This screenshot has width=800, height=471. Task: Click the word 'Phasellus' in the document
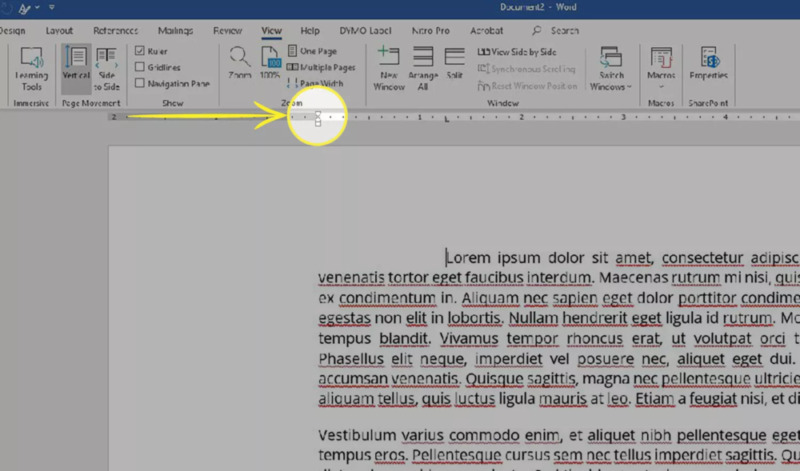point(351,359)
